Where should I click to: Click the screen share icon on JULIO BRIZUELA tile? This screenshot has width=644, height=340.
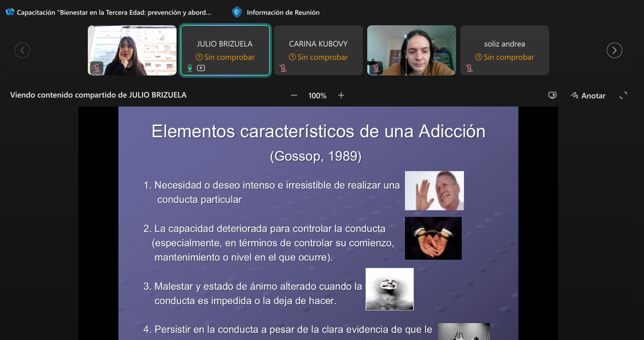click(201, 68)
